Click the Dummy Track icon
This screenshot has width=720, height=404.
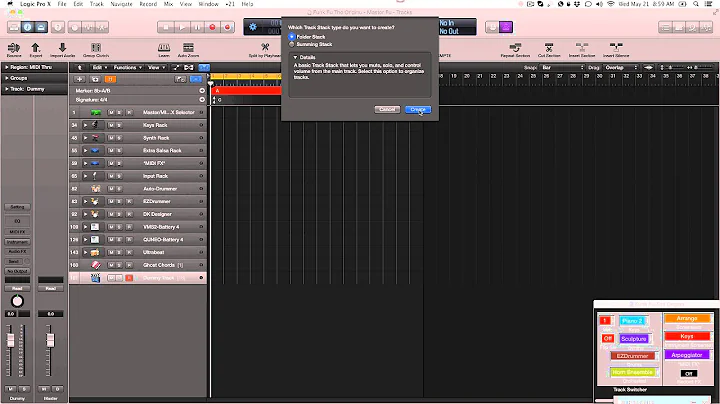click(96, 278)
